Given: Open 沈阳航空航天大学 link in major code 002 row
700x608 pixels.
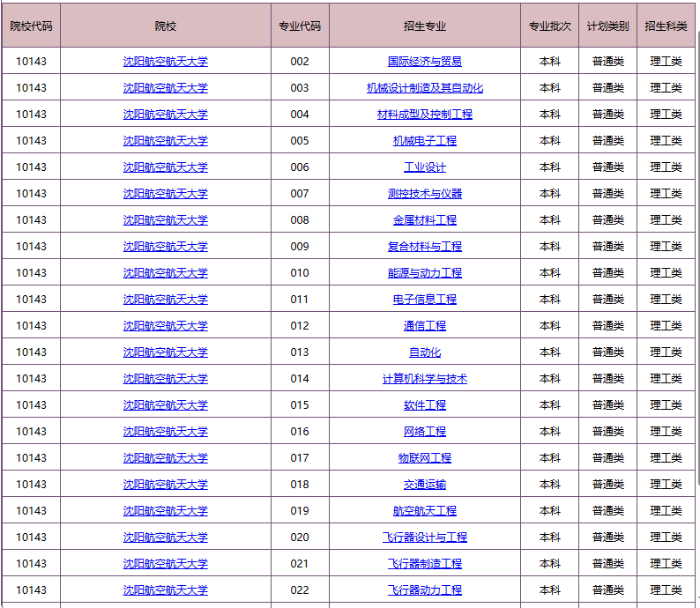Looking at the screenshot, I should click(165, 62).
